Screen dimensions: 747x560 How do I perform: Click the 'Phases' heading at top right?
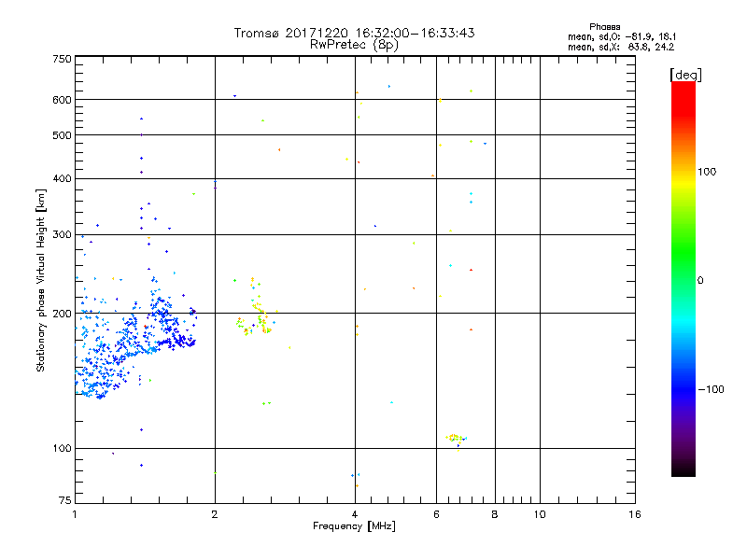(x=604, y=27)
